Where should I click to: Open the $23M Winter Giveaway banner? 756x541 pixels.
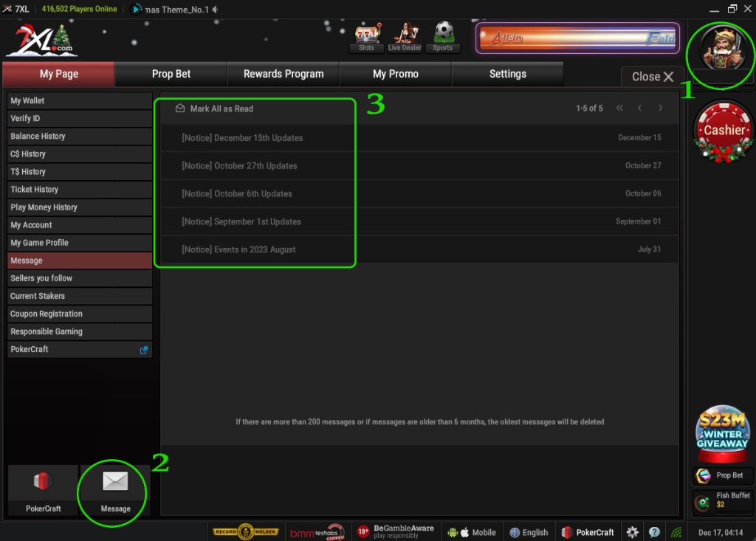click(722, 433)
